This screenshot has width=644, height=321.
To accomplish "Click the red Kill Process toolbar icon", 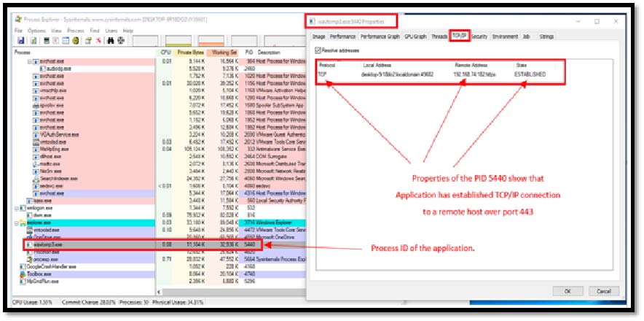I will pyautogui.click(x=98, y=41).
